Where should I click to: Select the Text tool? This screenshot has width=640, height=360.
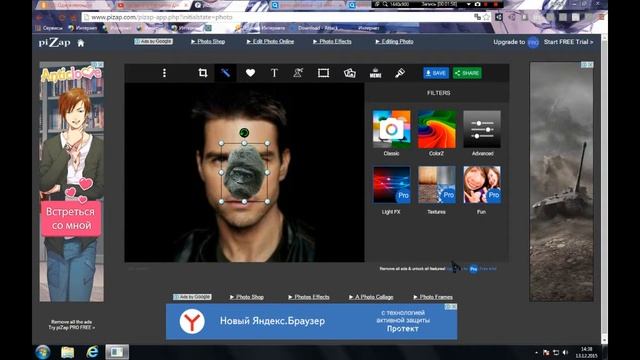point(274,73)
